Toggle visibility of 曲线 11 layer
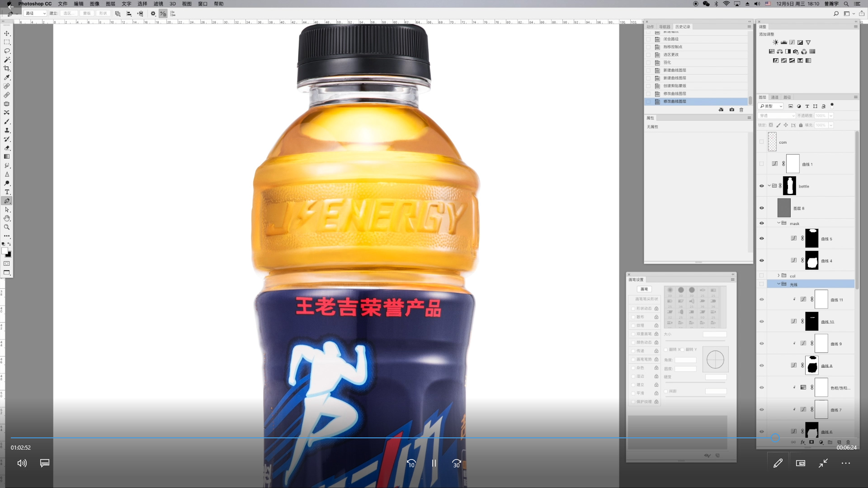 pos(762,300)
